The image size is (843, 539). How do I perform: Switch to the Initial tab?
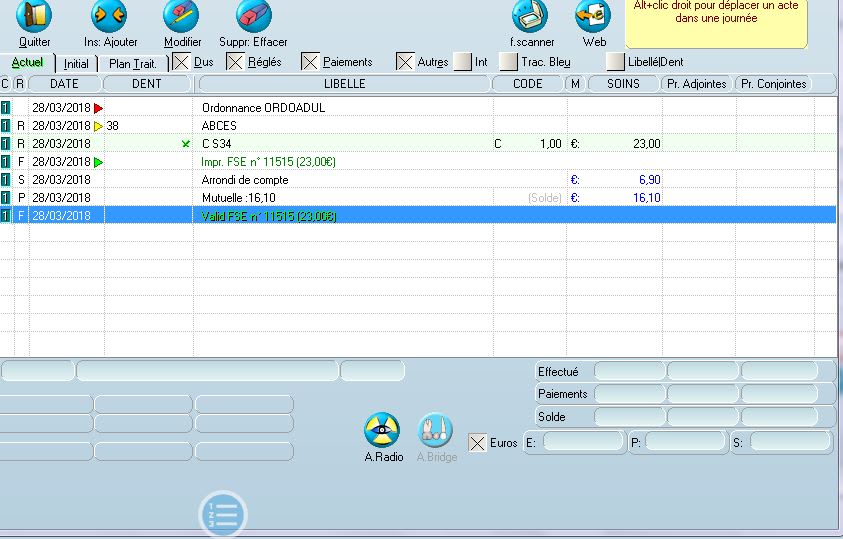click(x=76, y=63)
